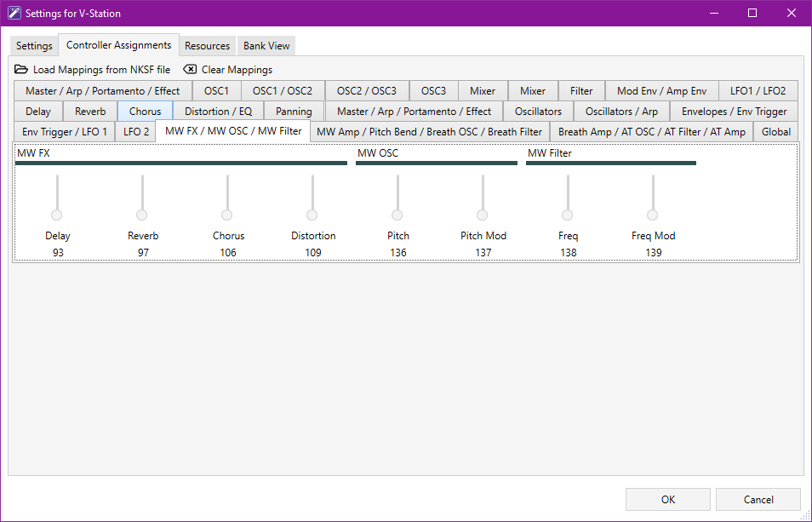Confirm with the OK button
This screenshot has width=812, height=522.
(668, 500)
